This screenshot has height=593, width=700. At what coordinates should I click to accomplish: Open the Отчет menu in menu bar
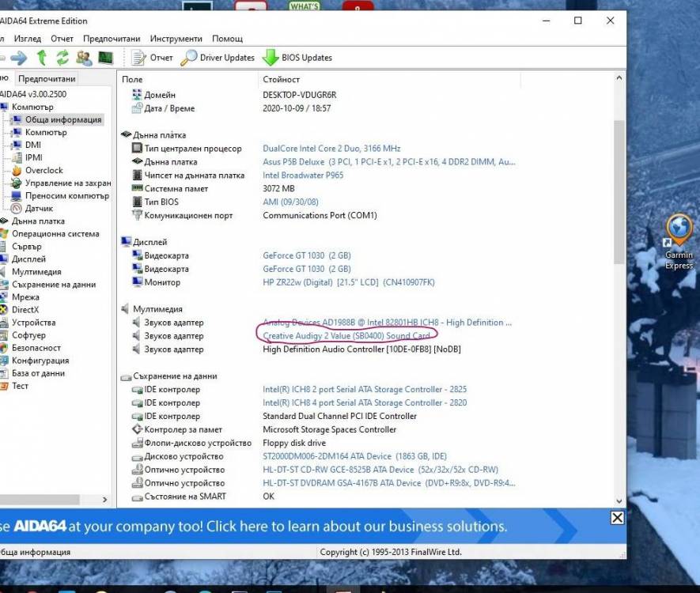(x=62, y=39)
